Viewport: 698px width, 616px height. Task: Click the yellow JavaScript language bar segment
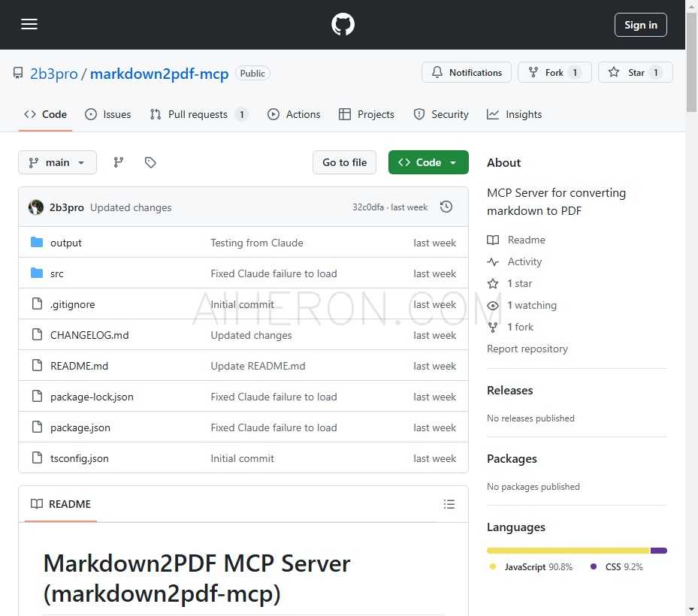(569, 551)
